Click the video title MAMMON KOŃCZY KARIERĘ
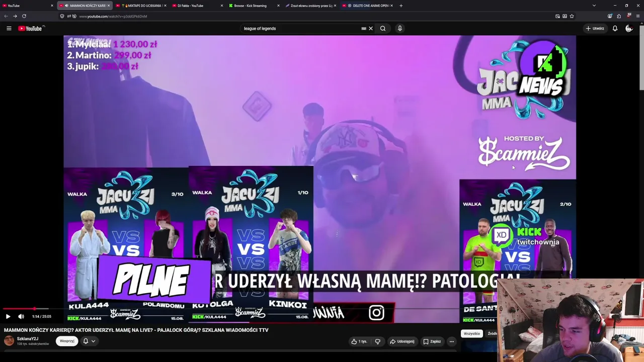The width and height of the screenshot is (644, 362). pyautogui.click(x=136, y=330)
